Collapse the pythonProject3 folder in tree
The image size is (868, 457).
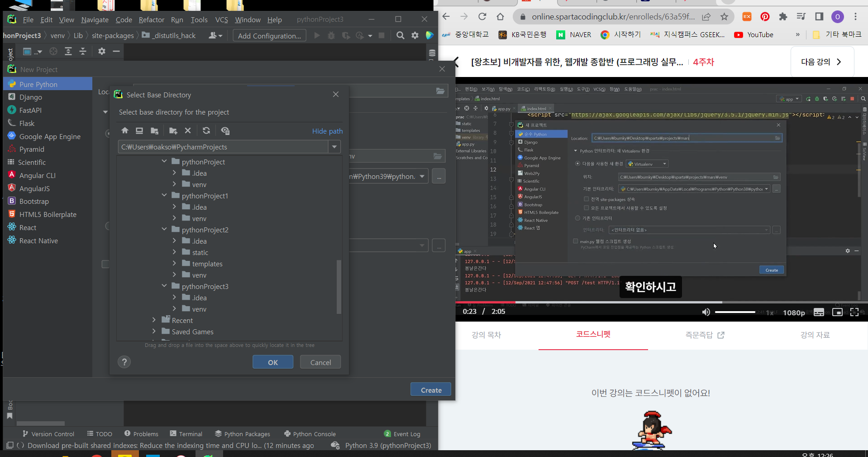click(164, 286)
